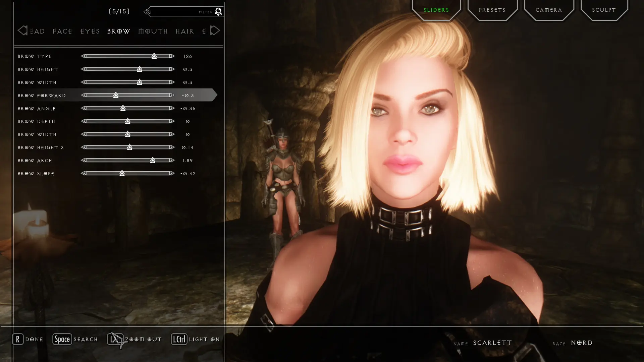Click the right navigation arrow icon
This screenshot has height=362, width=644.
215,31
